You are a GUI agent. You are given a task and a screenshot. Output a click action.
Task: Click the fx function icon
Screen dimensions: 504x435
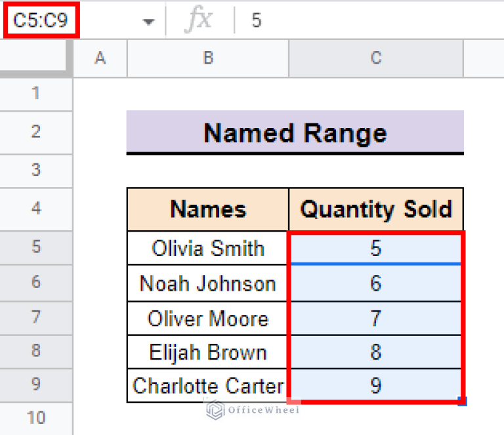click(198, 20)
